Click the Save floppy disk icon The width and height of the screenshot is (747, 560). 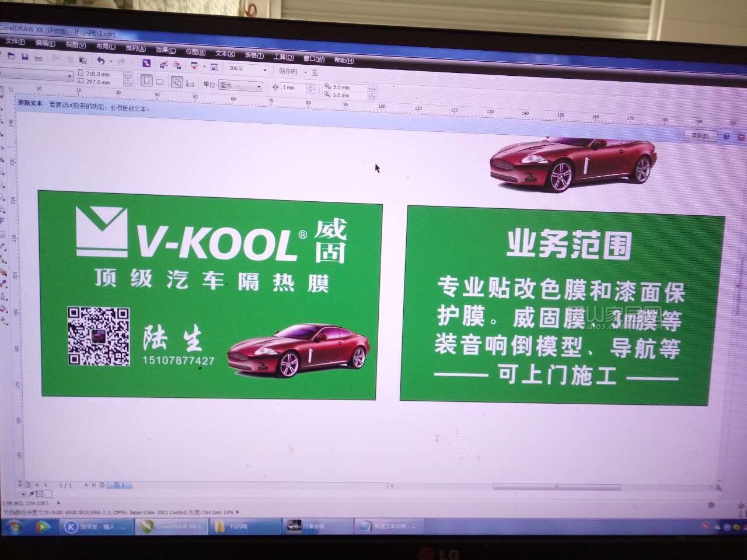(x=25, y=57)
